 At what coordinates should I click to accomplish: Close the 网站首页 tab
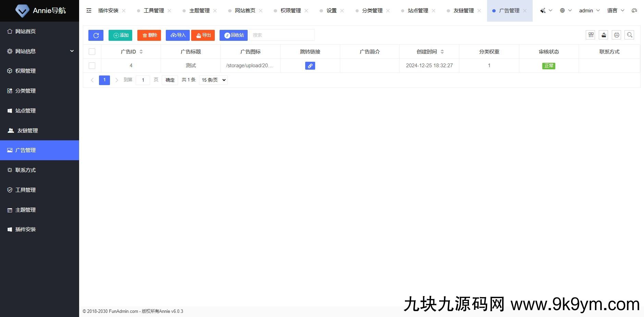tap(261, 11)
